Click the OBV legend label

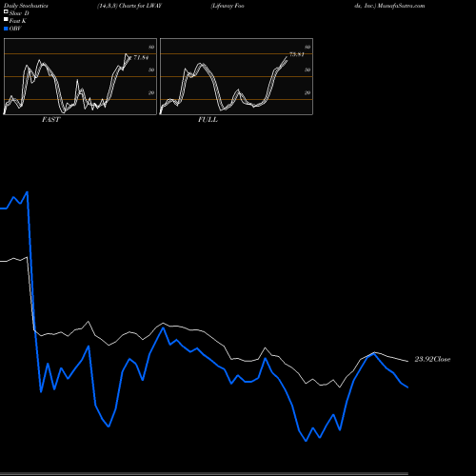point(15,29)
